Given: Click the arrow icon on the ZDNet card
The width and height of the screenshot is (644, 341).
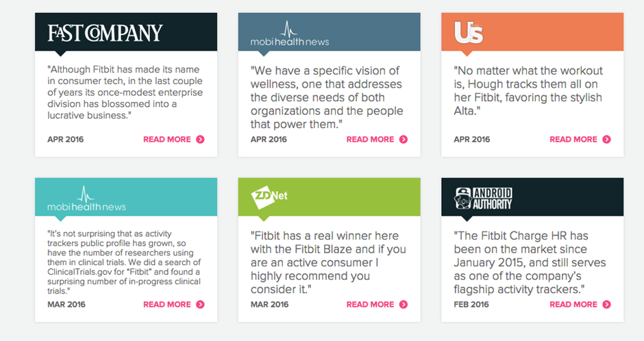Looking at the screenshot, I should [x=404, y=305].
